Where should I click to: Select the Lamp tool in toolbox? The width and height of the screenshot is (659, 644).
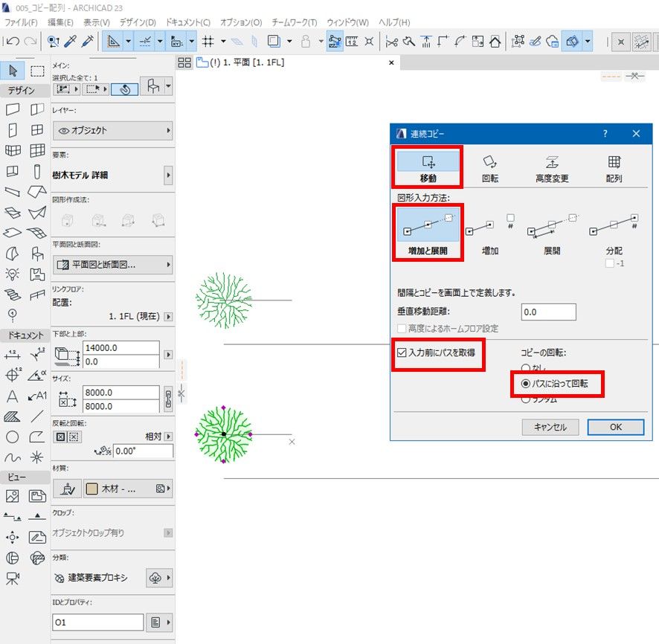[x=13, y=274]
